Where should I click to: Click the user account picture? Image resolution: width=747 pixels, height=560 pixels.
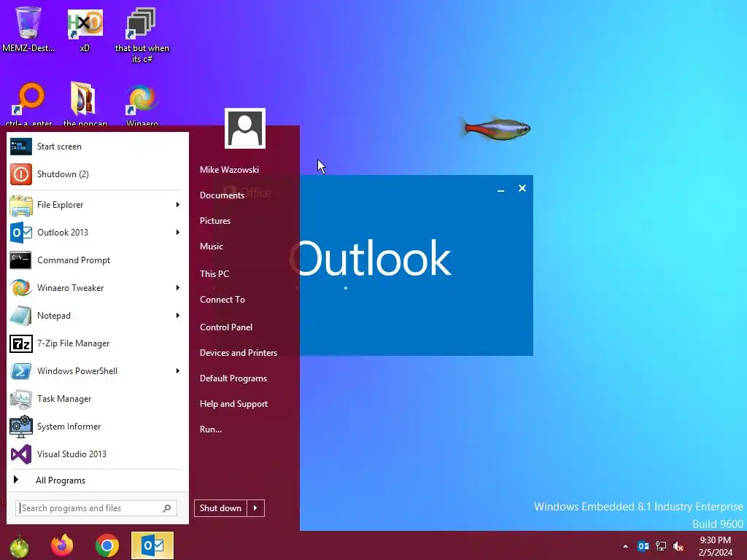click(x=245, y=128)
